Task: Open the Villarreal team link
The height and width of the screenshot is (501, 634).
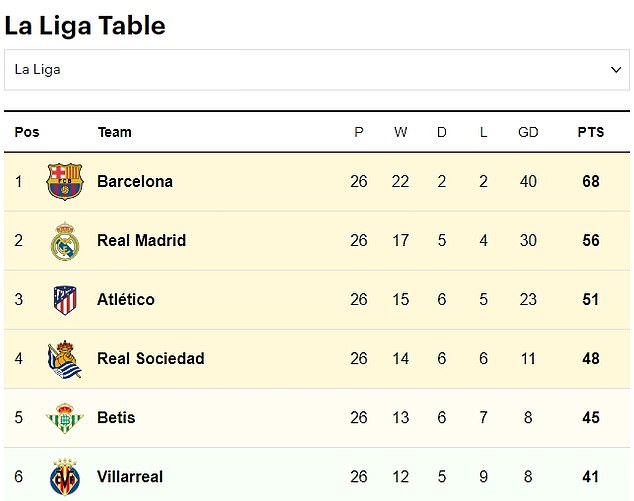Action: point(130,477)
